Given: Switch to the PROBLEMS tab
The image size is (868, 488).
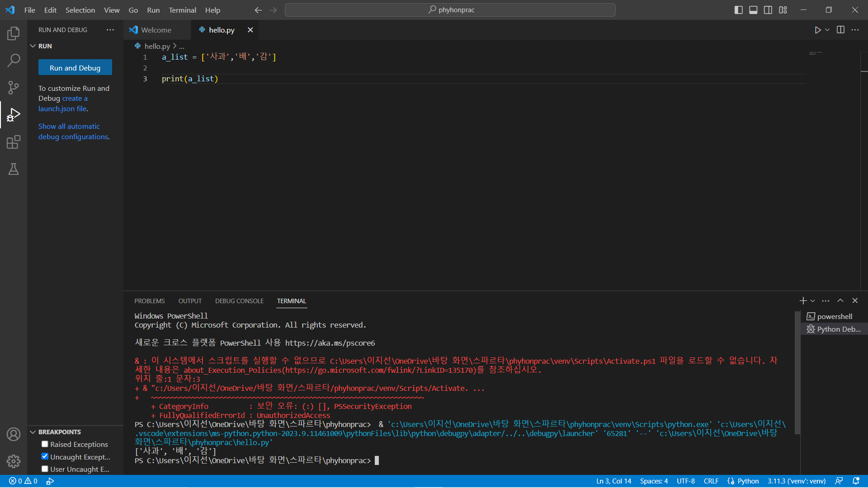Looking at the screenshot, I should pos(150,301).
